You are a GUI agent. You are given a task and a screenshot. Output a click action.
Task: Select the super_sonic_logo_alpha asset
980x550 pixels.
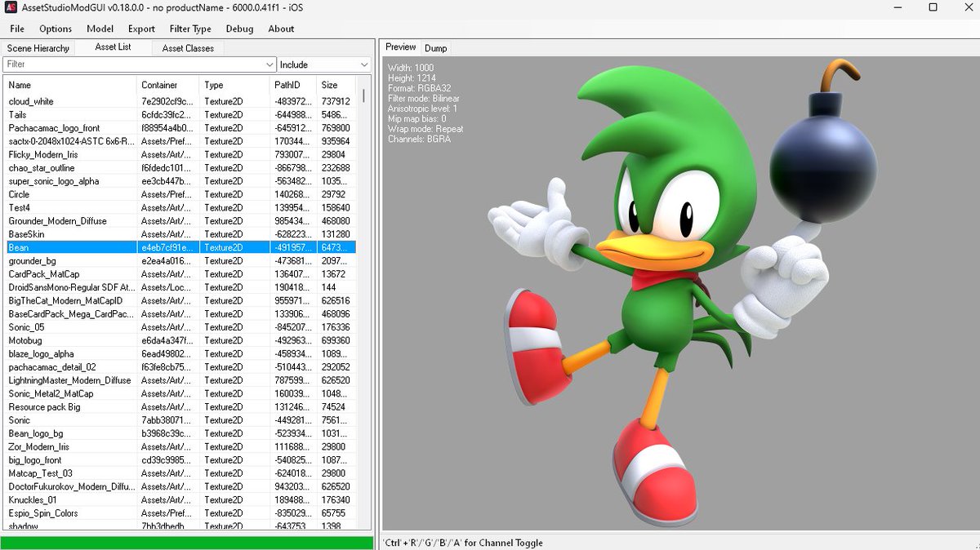[x=180, y=181]
